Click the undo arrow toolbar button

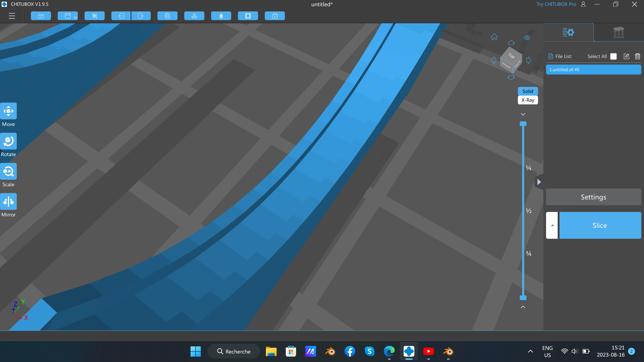pos(121,16)
